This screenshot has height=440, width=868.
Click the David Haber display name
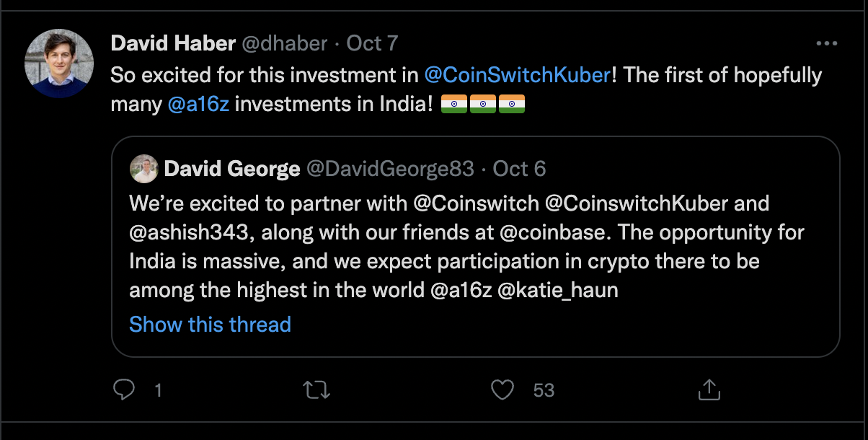point(173,43)
